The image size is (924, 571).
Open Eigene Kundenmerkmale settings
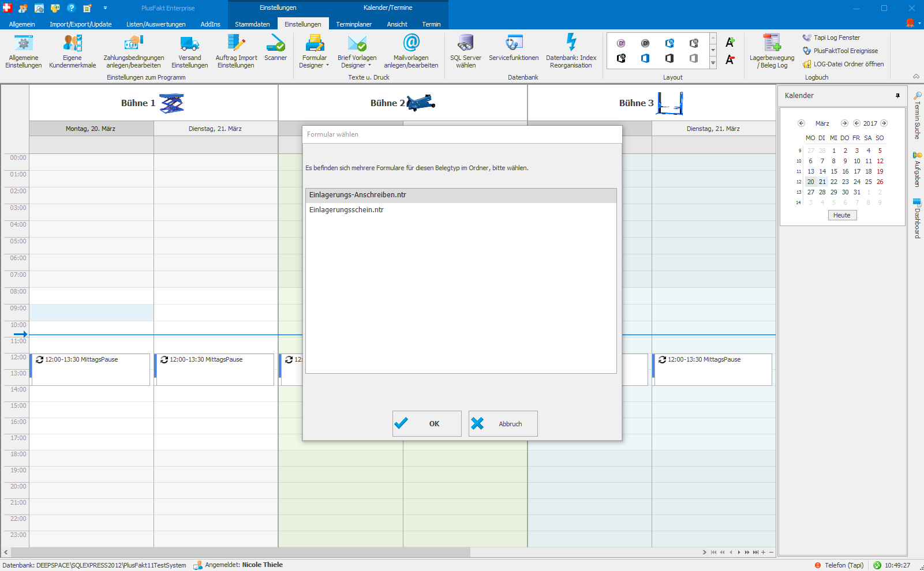(72, 51)
